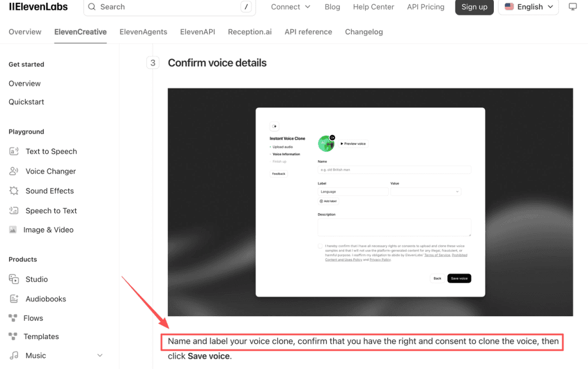Screen dimensions: 588x369
Task: Open the Blog link
Action: pos(332,7)
